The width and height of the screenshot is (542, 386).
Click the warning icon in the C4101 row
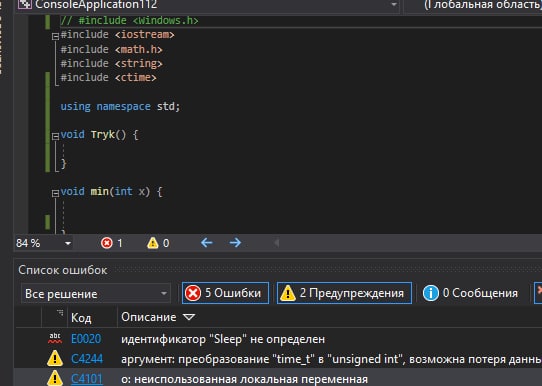tap(55, 378)
